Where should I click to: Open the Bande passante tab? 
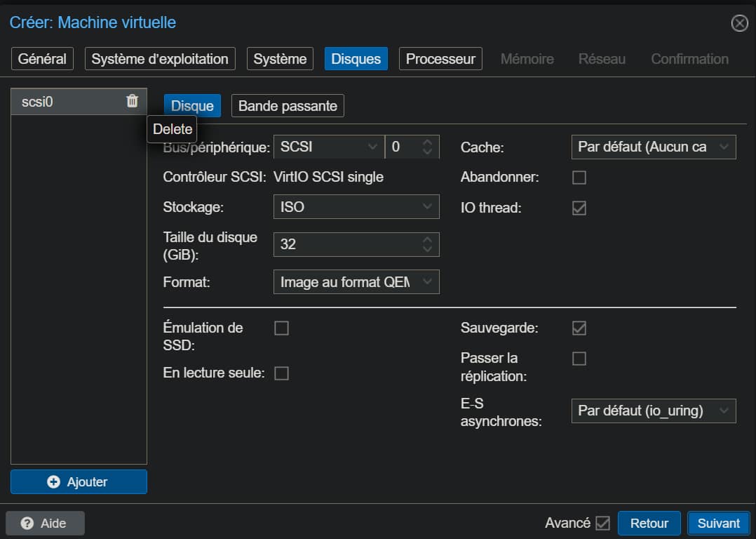tap(288, 106)
